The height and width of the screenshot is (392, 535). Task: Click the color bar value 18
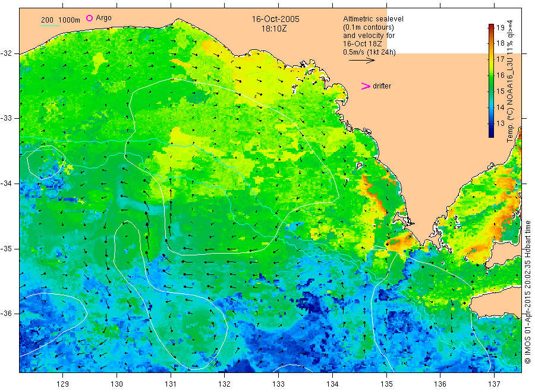coord(500,43)
